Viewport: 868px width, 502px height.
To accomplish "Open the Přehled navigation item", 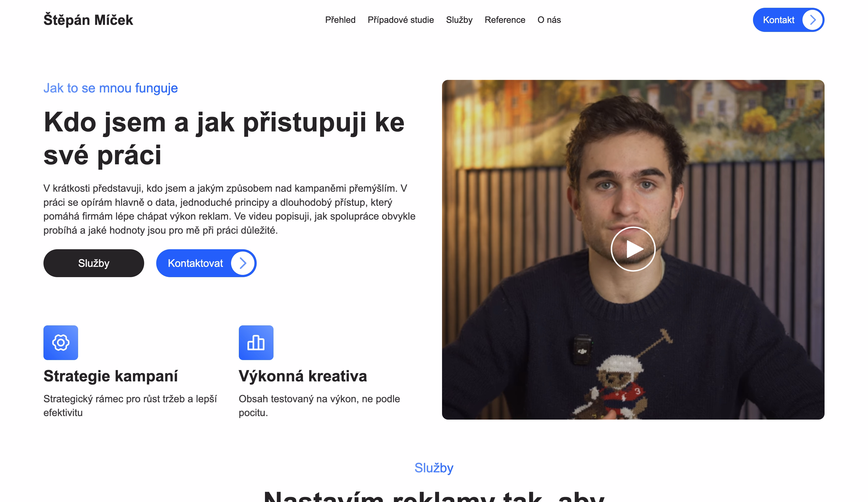I will click(x=340, y=20).
